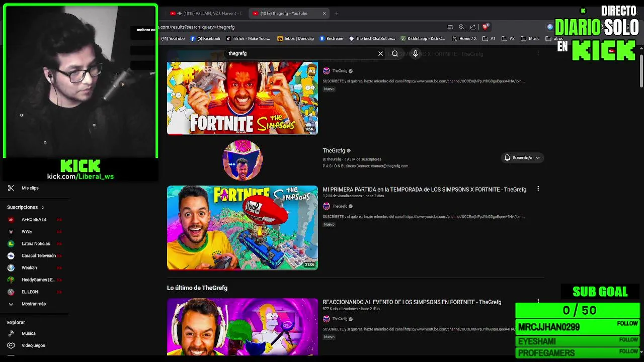Screen dimensions: 644x362
Task: Click the Lo último de TheGrefg heading
Action: pyautogui.click(x=197, y=288)
